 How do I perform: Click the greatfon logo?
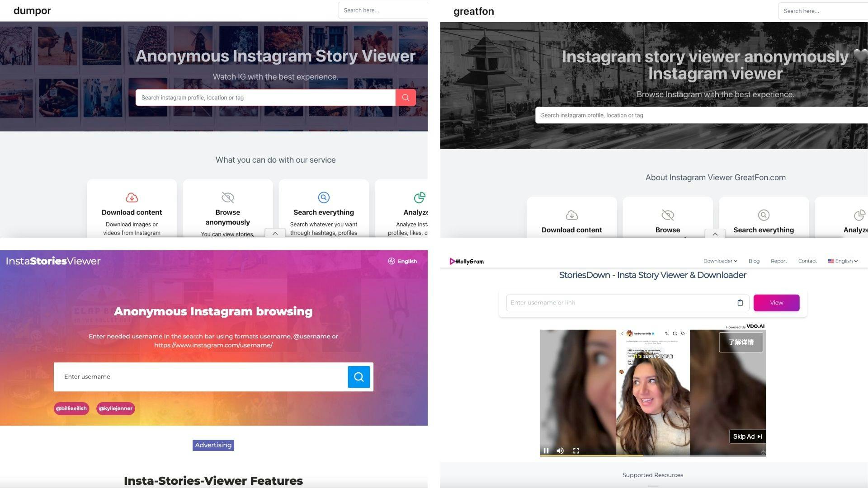pyautogui.click(x=473, y=11)
